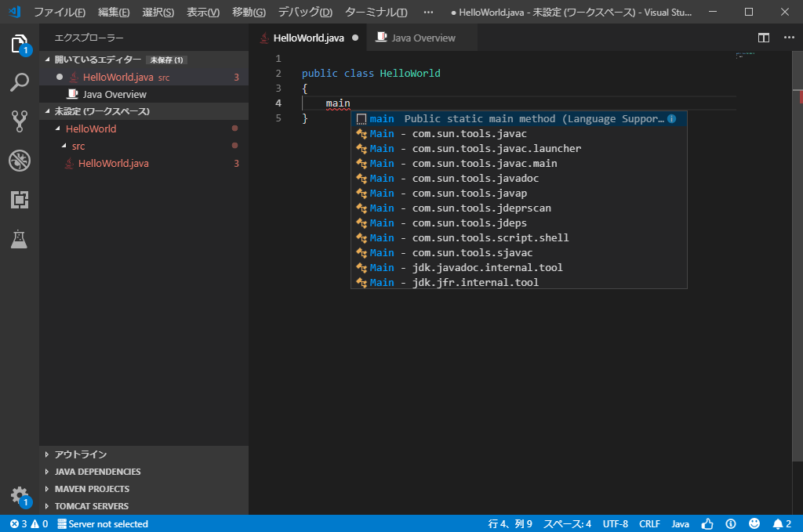
Task: Click the CRLF line ending indicator
Action: (x=649, y=523)
